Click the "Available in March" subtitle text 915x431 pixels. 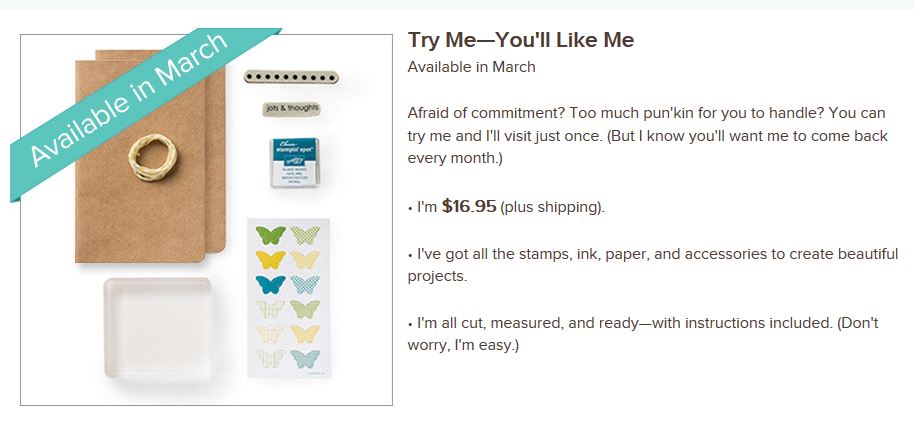[x=472, y=67]
